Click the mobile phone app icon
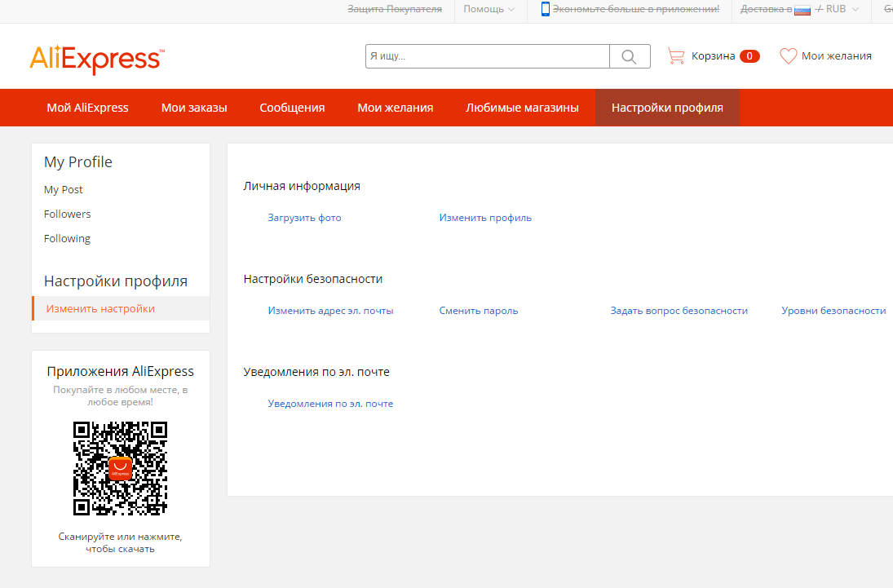Viewport: 893px width, 588px height. (x=545, y=9)
